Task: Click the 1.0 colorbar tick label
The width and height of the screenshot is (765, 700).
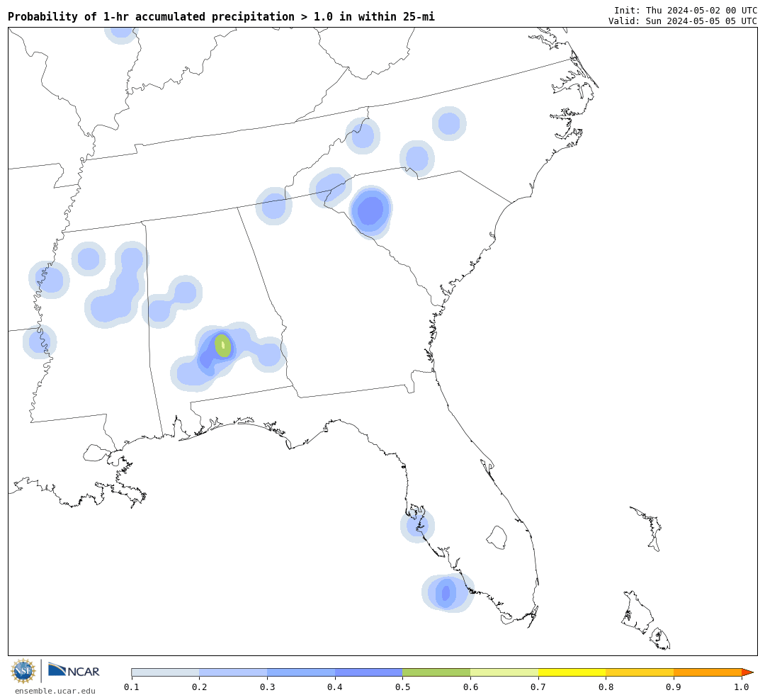Action: pos(742,687)
